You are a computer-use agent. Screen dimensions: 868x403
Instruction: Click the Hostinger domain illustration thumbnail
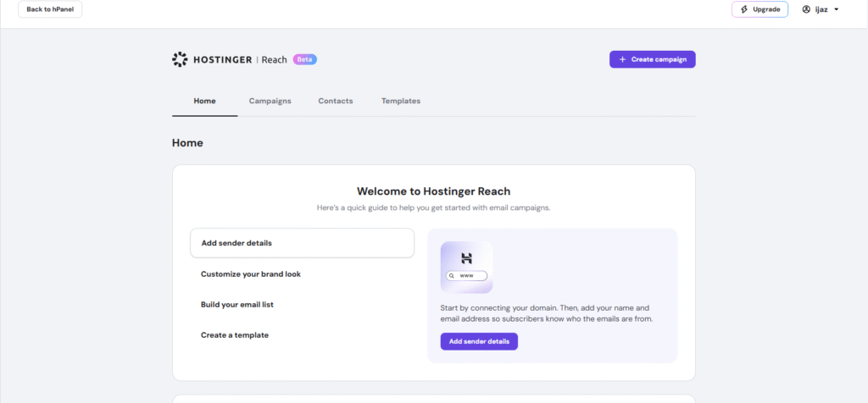tap(467, 267)
